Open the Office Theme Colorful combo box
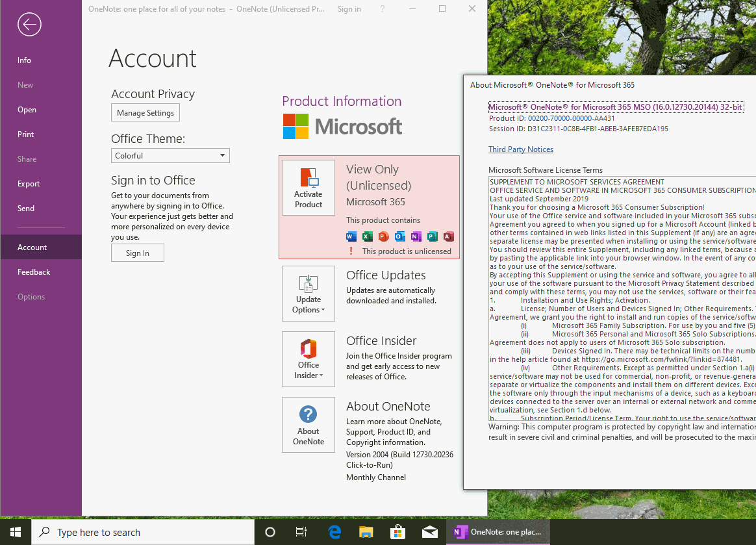756x545 pixels. click(170, 156)
